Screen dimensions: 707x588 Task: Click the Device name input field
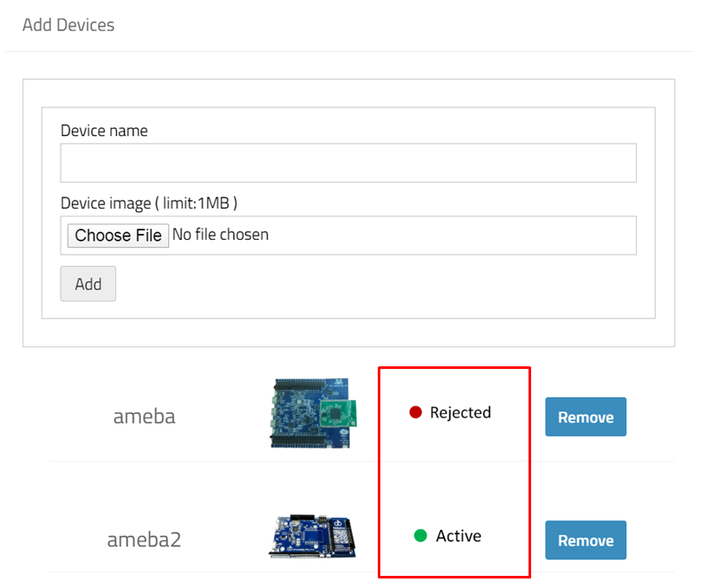click(348, 163)
